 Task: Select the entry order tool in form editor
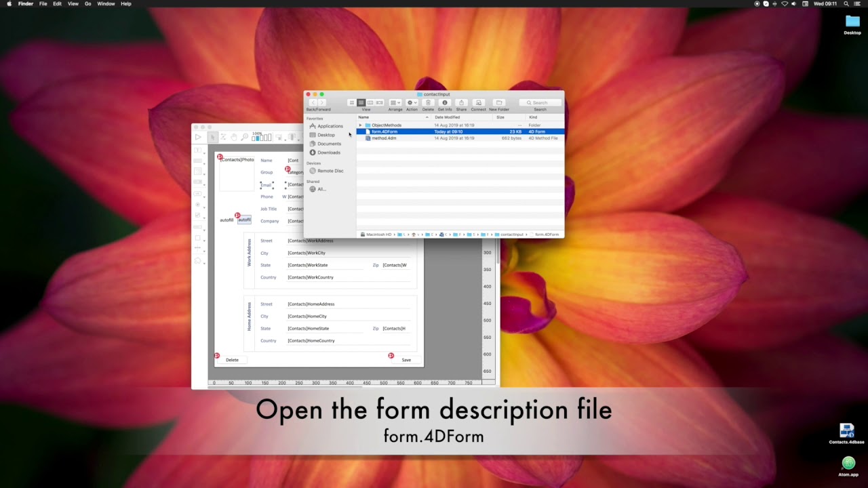point(223,137)
